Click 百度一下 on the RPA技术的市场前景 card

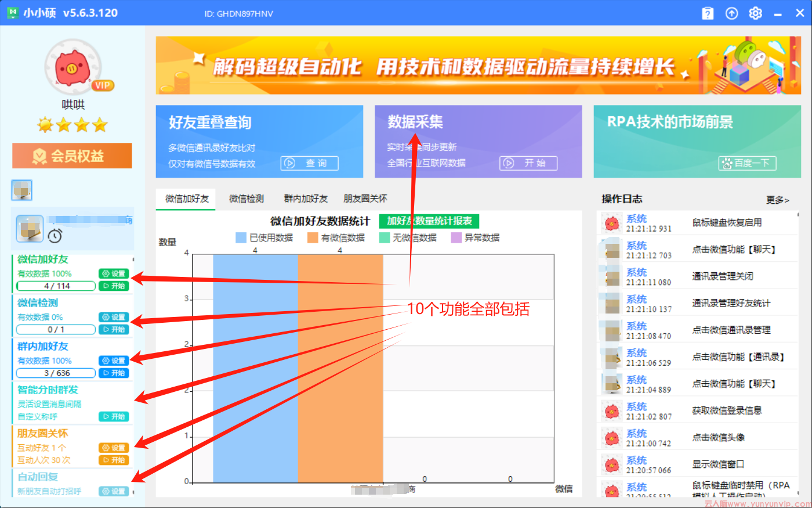747,163
